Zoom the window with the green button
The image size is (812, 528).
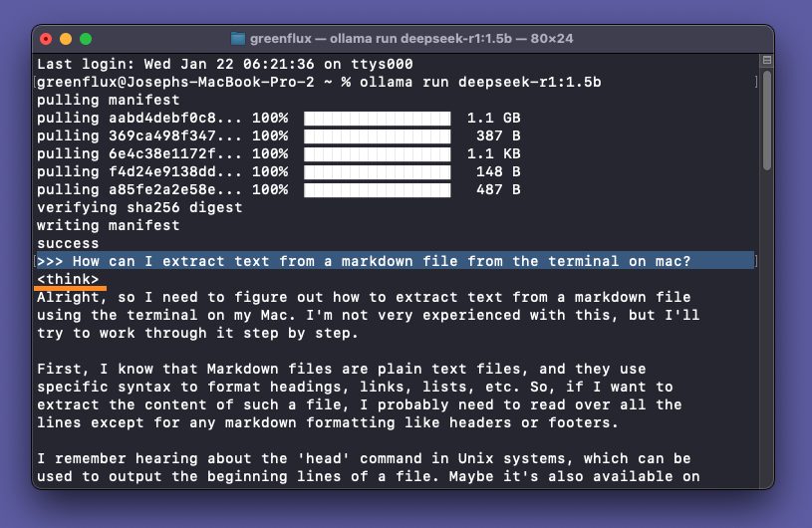86,39
